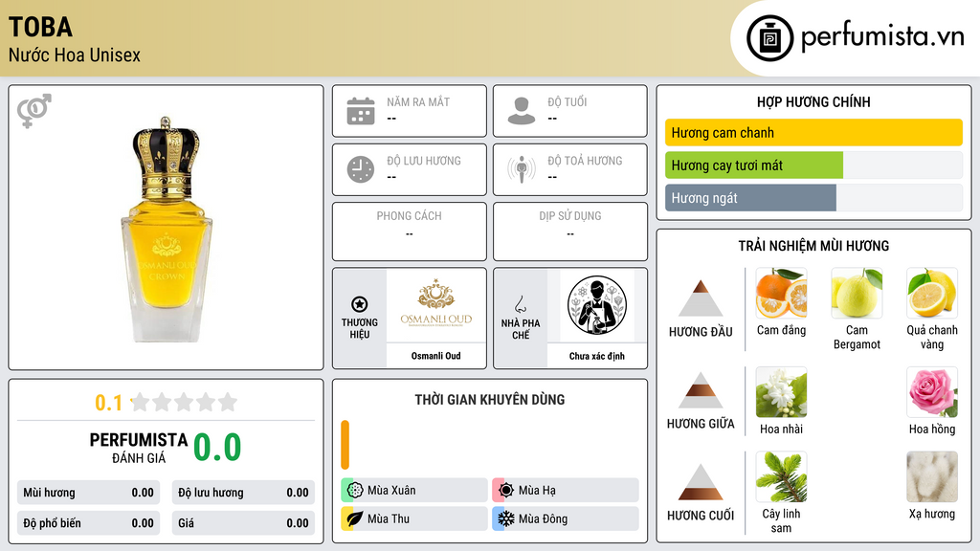Click the Osmanli Oud brand name label

coord(435,356)
